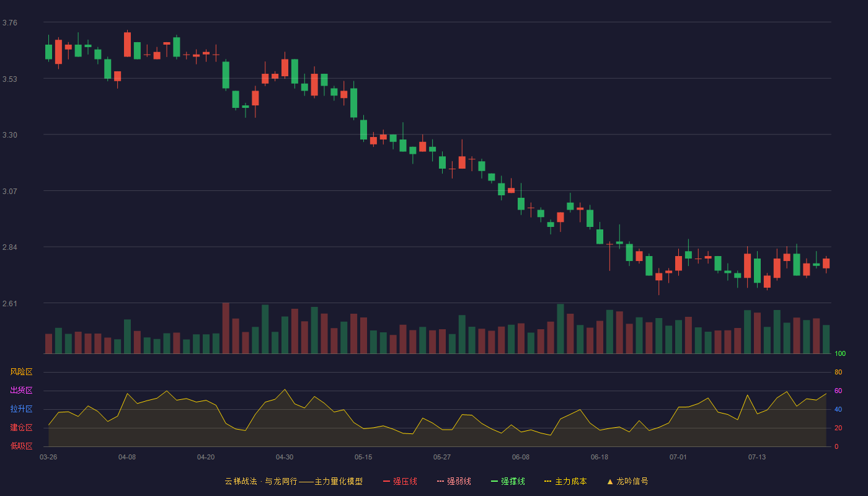Click the 04-30 date label
868x496 pixels.
[x=285, y=457]
